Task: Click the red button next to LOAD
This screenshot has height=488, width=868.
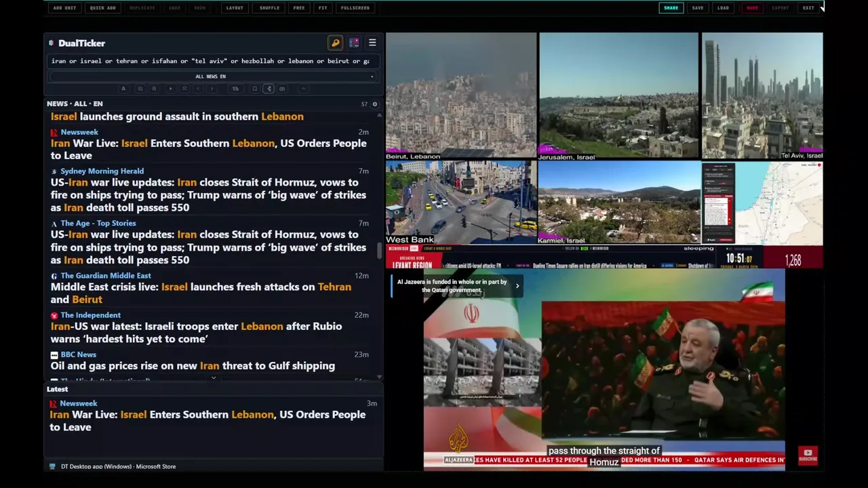Action: coord(752,8)
